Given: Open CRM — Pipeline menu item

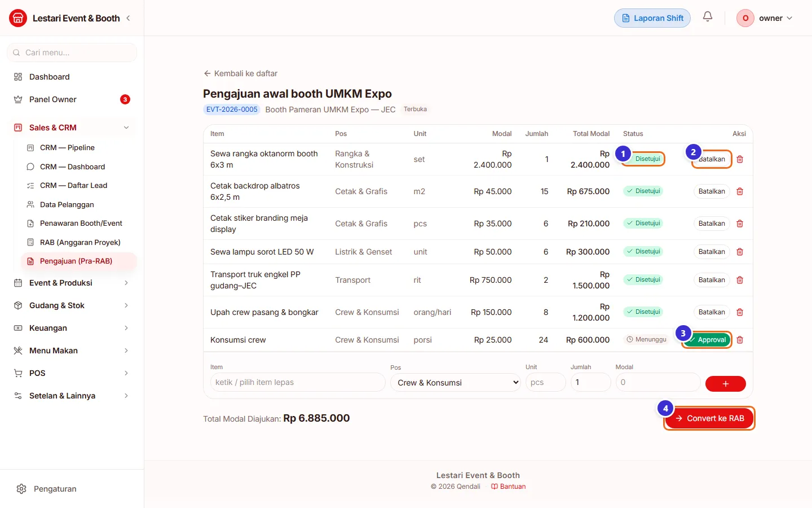Looking at the screenshot, I should tap(79, 148).
